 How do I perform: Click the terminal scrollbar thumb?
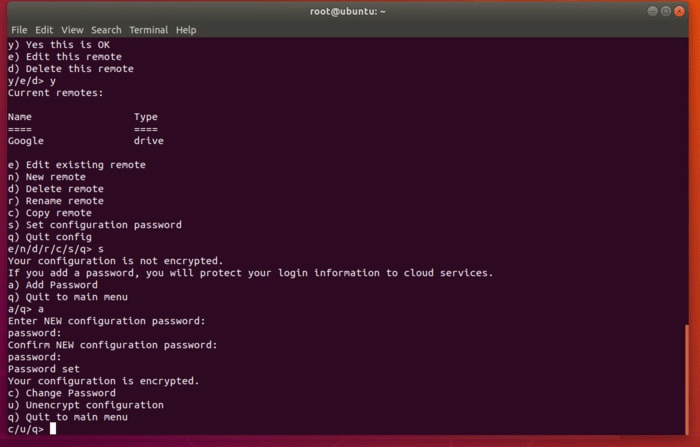tap(687, 379)
